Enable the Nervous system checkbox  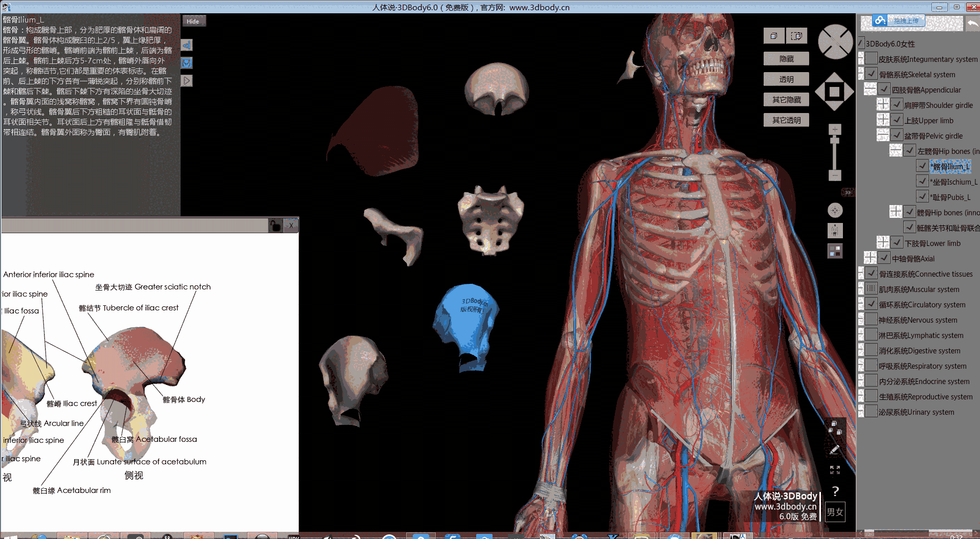(x=872, y=320)
